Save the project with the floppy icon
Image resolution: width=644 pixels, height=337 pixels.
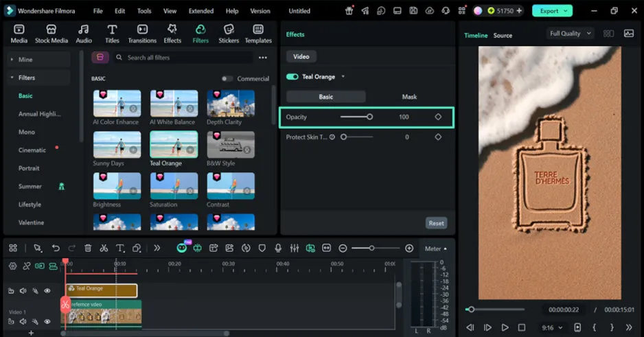click(x=413, y=11)
